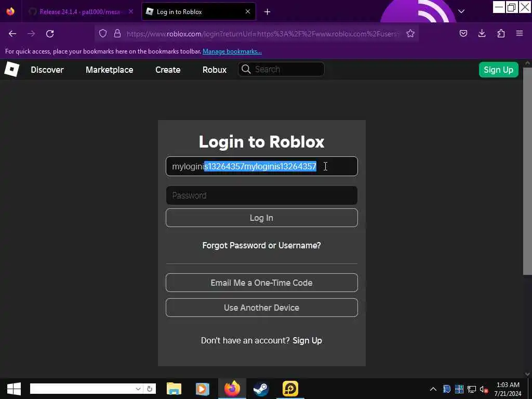Click the green Sign Up button
Viewport: 532px width, 399px height.
pyautogui.click(x=498, y=70)
